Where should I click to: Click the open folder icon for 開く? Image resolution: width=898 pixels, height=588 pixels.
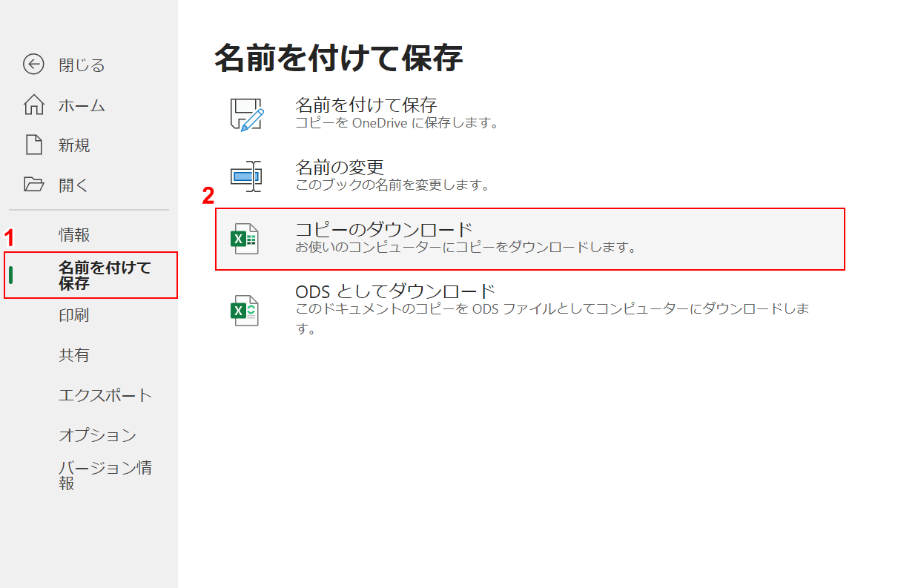point(33,185)
